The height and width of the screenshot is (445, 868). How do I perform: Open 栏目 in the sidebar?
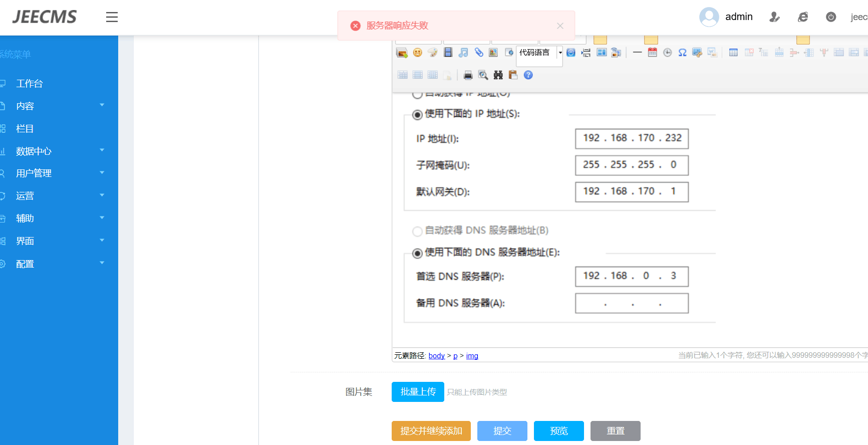point(25,129)
